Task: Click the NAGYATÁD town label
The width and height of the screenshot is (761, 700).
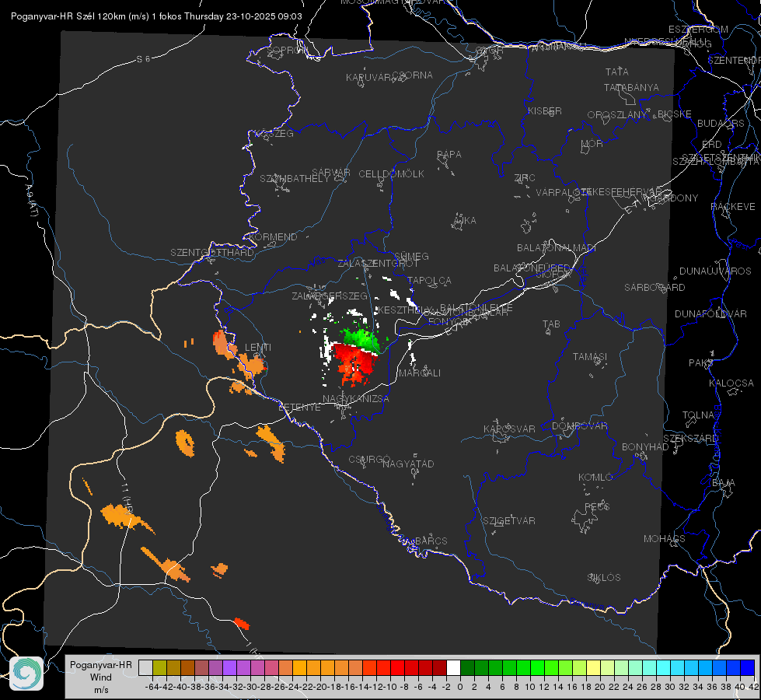Action: point(408,464)
